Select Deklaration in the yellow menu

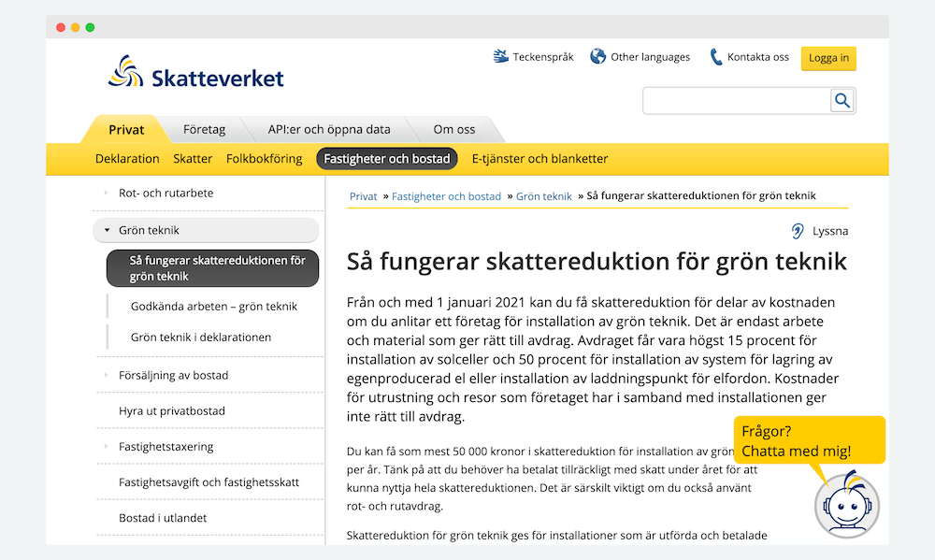(127, 159)
